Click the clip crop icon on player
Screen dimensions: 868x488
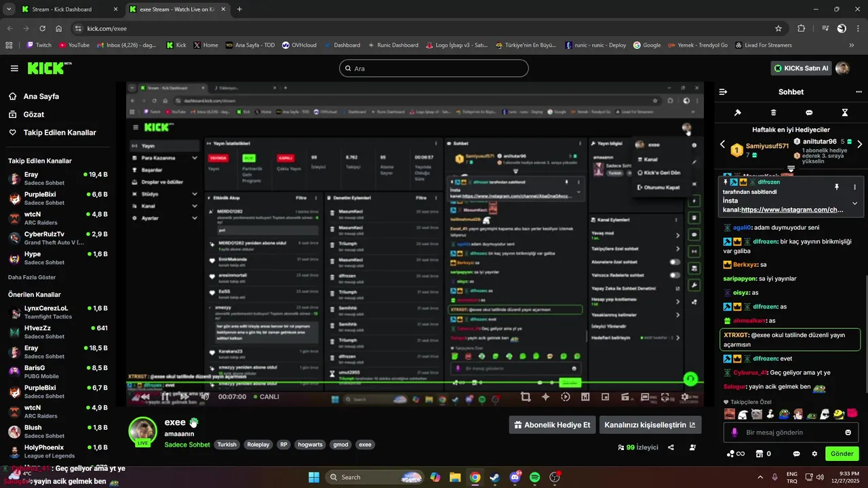click(525, 397)
